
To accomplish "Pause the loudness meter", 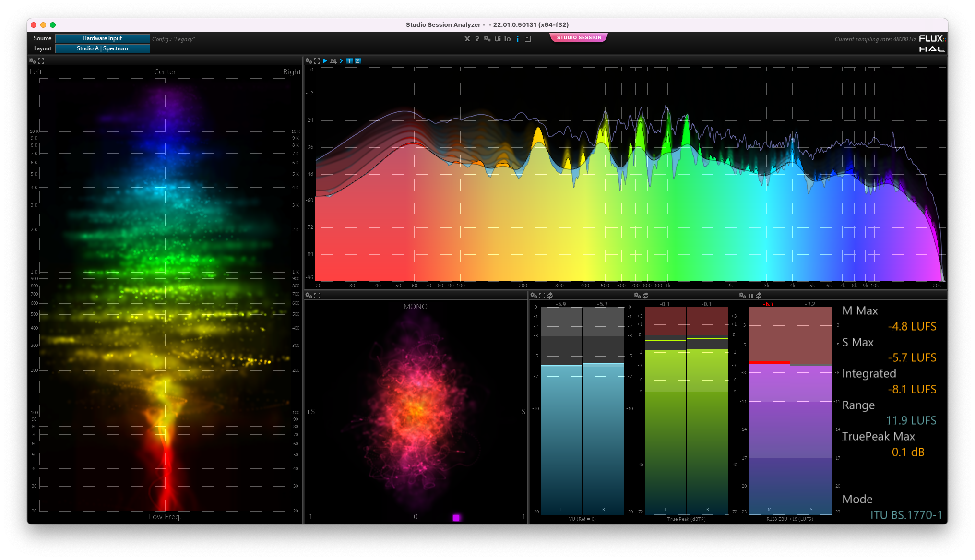I will click(750, 296).
